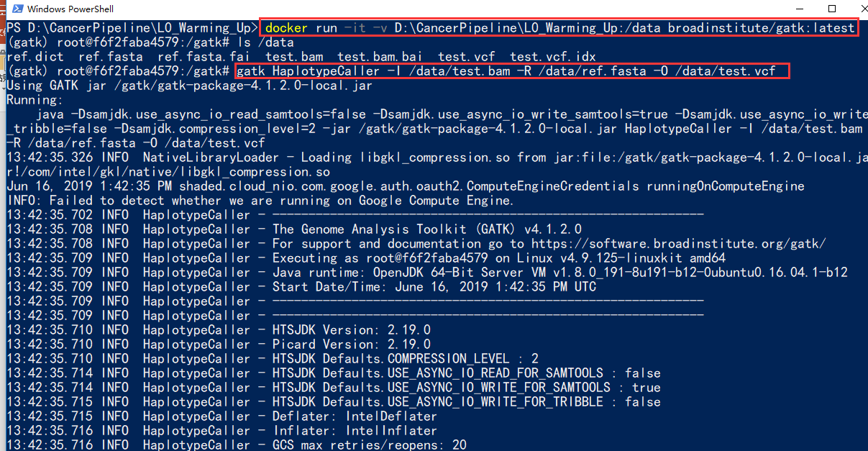Screen dimensions: 868x451
Task: Click "USE_ASYNC_IO_WRITE_FOR_SAMTOOLS : true" text
Action: 524,388
